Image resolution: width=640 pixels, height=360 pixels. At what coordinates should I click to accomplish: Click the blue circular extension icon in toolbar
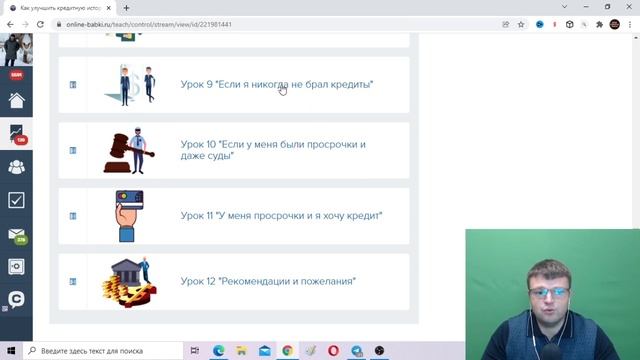[x=540, y=24]
